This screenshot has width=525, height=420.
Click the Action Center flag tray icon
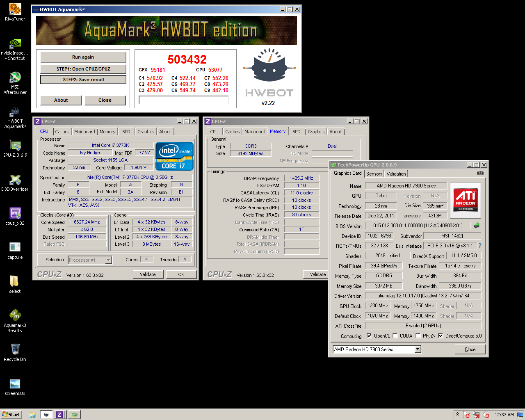click(466, 415)
